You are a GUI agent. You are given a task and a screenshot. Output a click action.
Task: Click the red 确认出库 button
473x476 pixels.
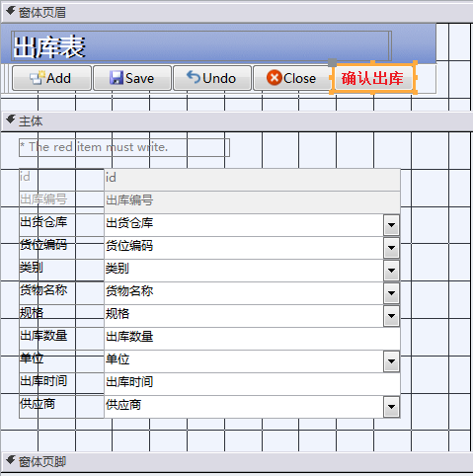tap(372, 78)
